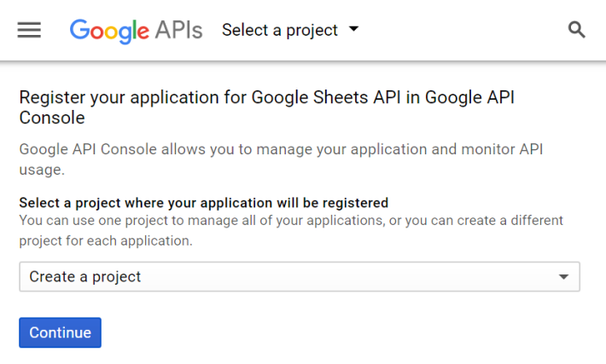This screenshot has width=606, height=364.
Task: Click the empty middle area of the project combo box
Action: (x=348, y=277)
